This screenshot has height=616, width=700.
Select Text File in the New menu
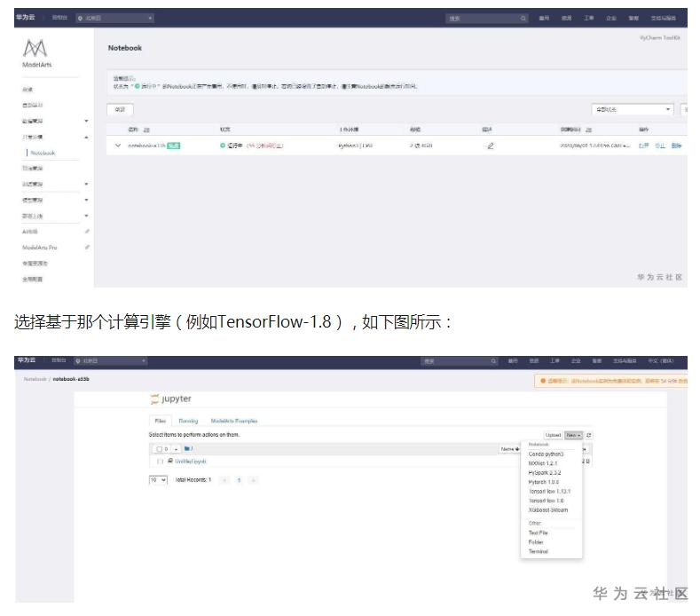click(538, 533)
